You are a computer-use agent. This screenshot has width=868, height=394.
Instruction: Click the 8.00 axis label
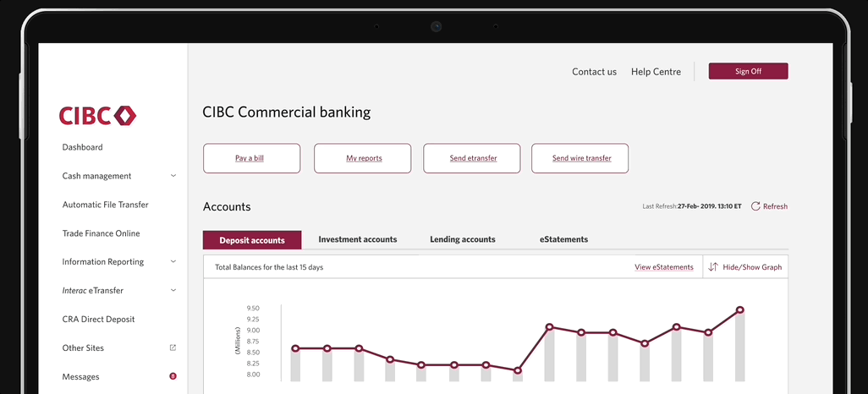click(253, 375)
